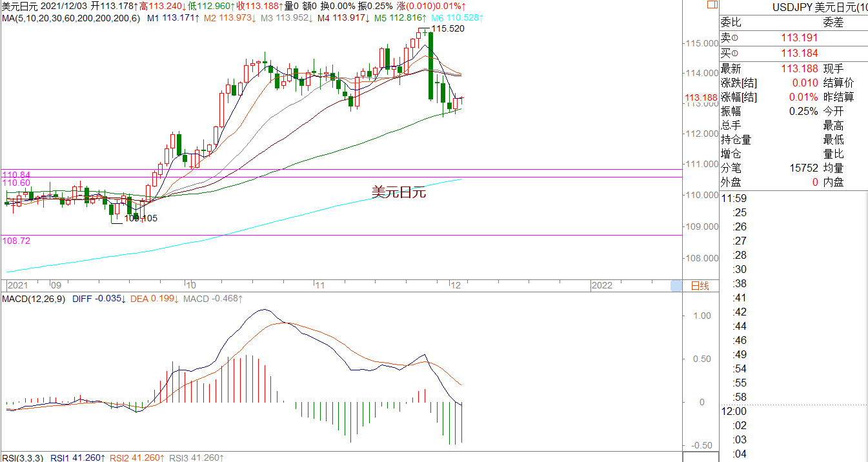Screen dimensions: 868x462
Task: Click the MACD(12,26,9) indicator label
Action: point(34,299)
